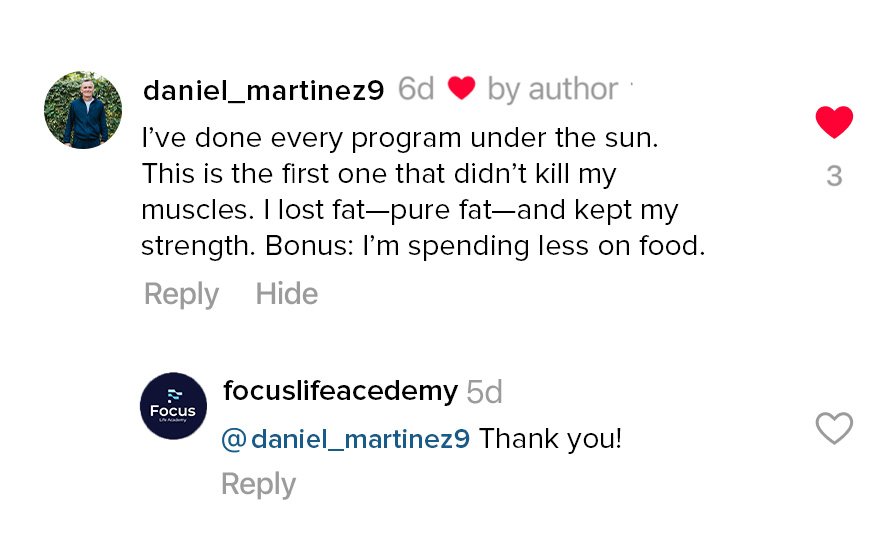Image resolution: width=895 pixels, height=552 pixels.
Task: Open the @daniel_martinez9 mention link
Action: pyautogui.click(x=345, y=439)
